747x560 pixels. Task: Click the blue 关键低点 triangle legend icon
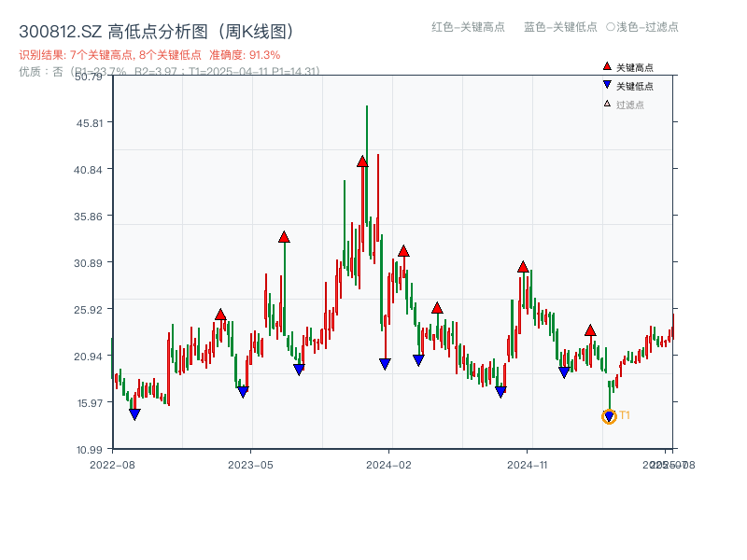tap(605, 82)
